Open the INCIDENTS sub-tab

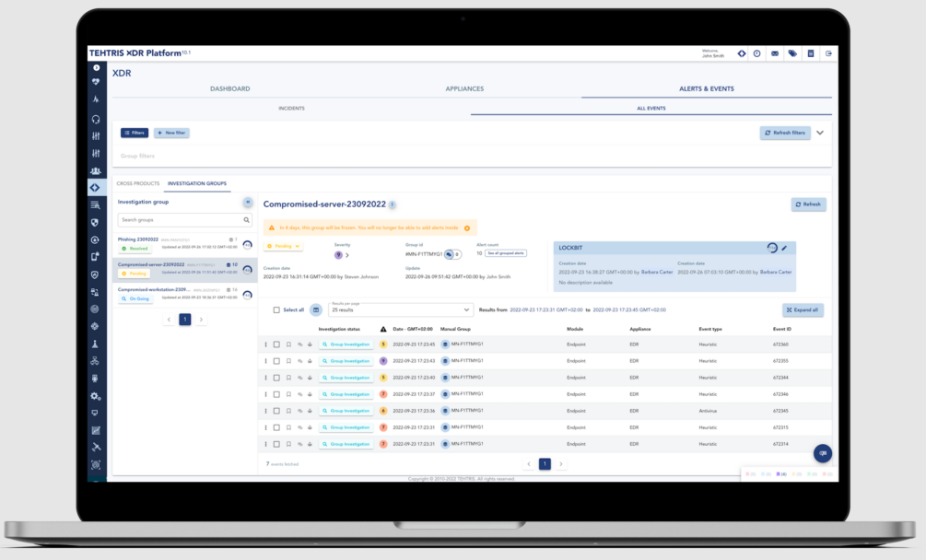291,109
